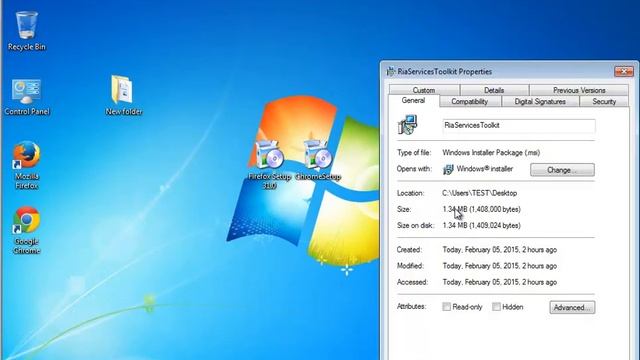Open the Recycle Bin desktop icon
Viewport: 640px width, 360px height.
(x=27, y=31)
